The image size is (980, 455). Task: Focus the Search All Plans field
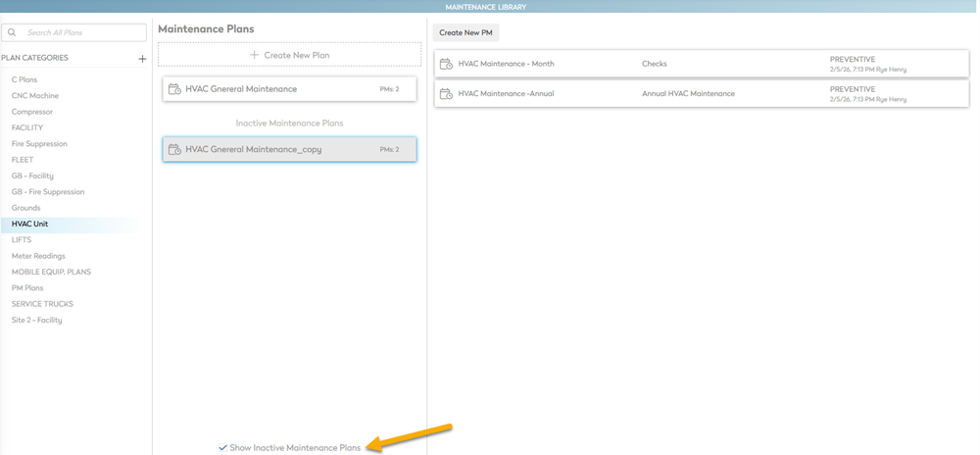83,32
